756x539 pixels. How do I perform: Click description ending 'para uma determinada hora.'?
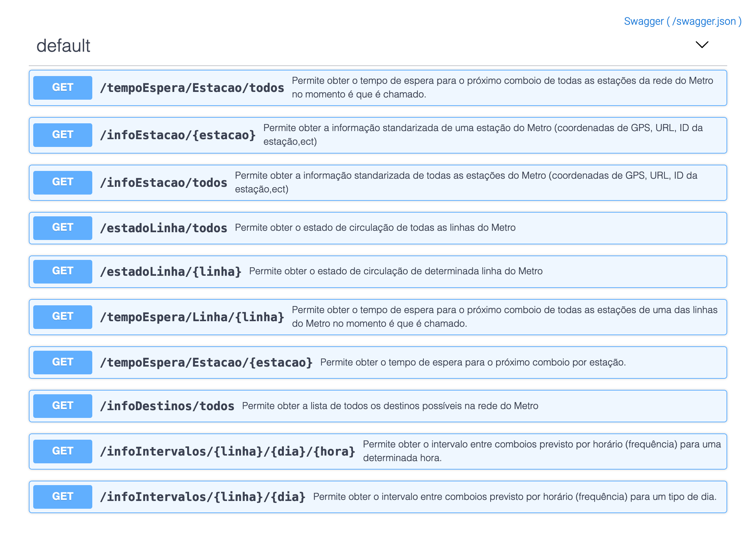tap(542, 451)
